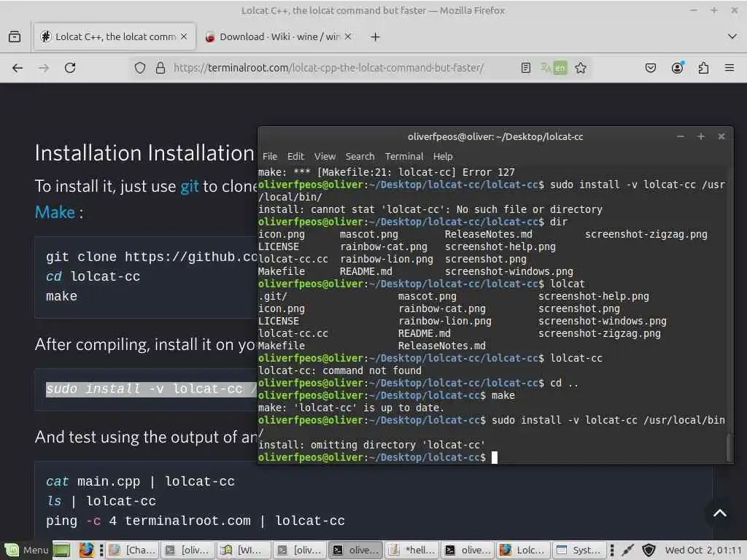Click the terminal window vertical scrollbar

[729, 447]
